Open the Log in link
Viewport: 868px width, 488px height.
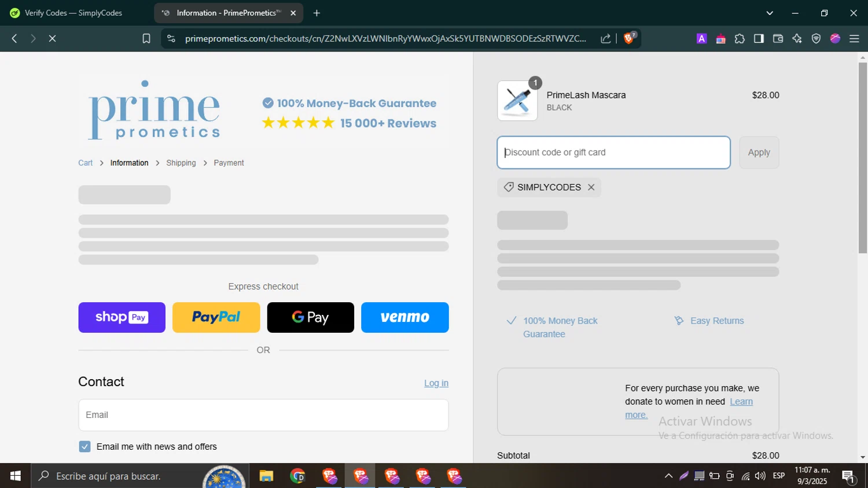[x=436, y=383]
